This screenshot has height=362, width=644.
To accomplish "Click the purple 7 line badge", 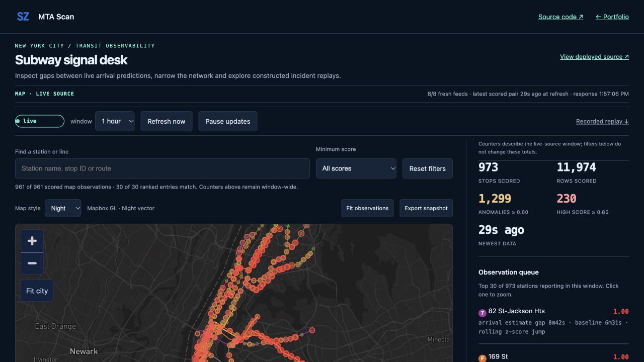I will 482,313.
